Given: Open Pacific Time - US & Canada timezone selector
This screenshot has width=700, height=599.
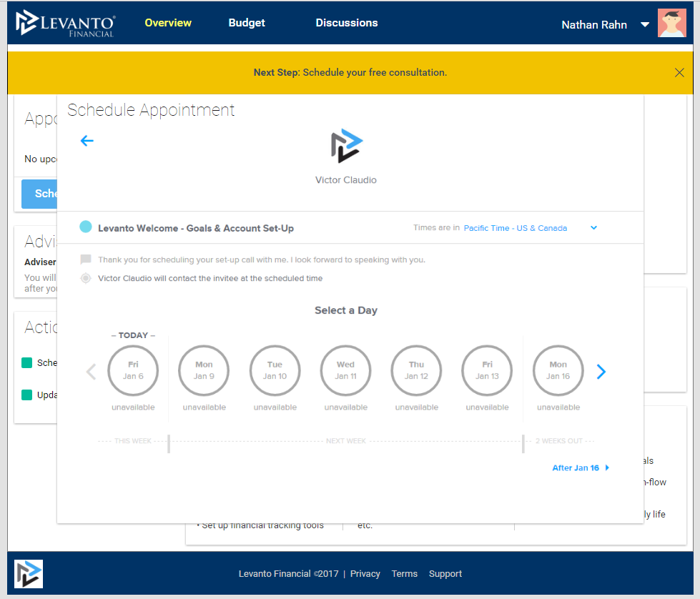Looking at the screenshot, I should click(516, 228).
